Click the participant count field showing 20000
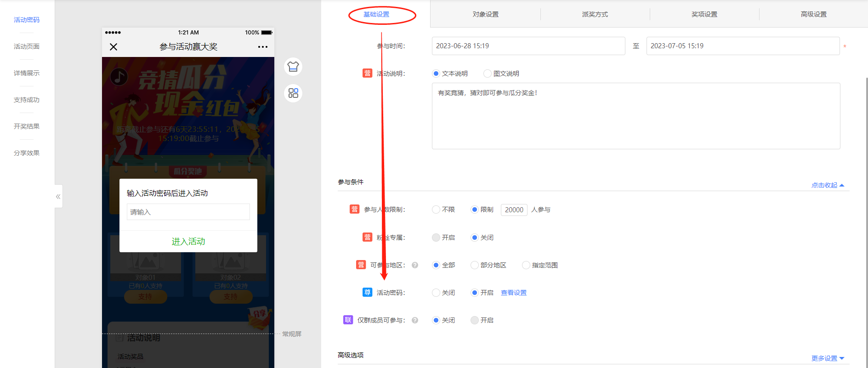 (514, 210)
